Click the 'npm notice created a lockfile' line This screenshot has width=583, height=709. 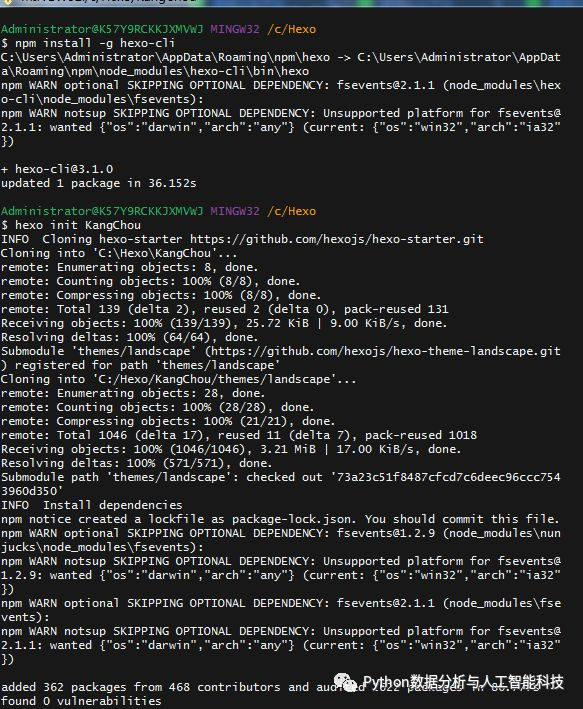click(x=280, y=519)
